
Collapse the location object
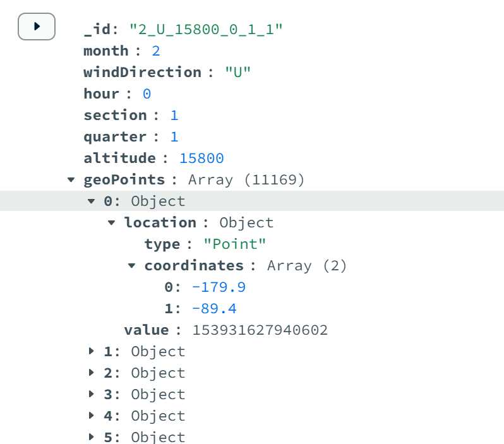point(112,223)
